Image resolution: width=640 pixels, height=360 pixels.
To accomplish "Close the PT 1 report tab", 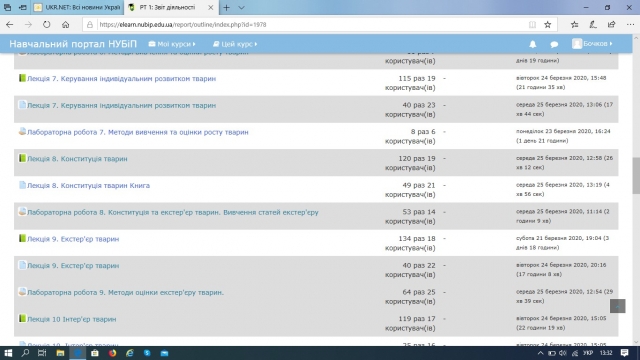I will (211, 7).
